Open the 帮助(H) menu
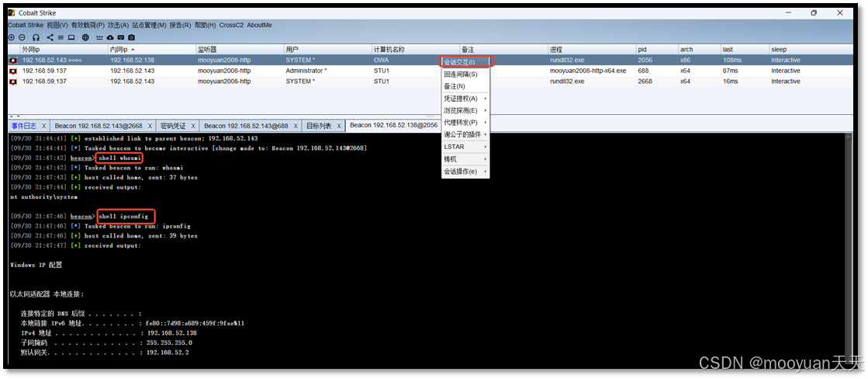 pos(206,25)
